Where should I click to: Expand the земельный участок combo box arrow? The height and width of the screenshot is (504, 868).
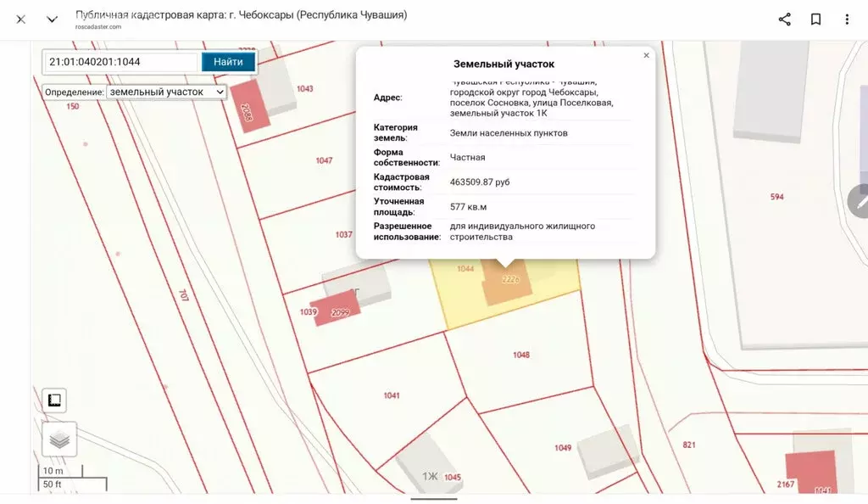pos(222,91)
